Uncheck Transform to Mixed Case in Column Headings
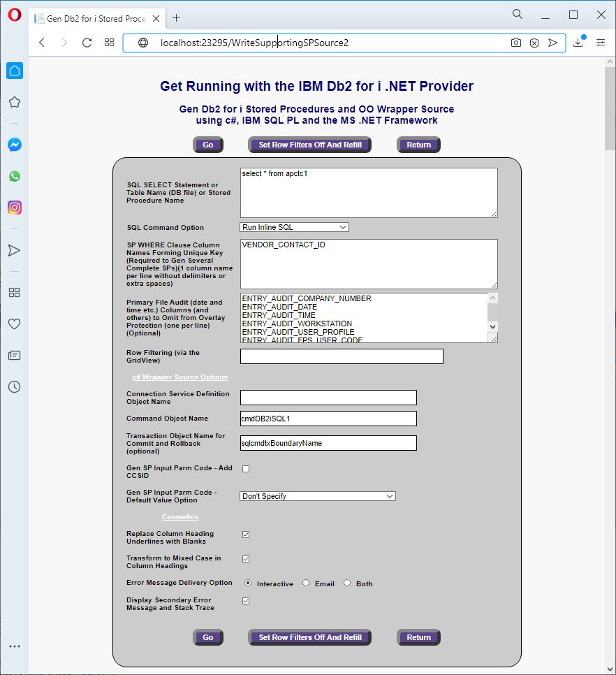Screen dimensions: 616x675 246,559
